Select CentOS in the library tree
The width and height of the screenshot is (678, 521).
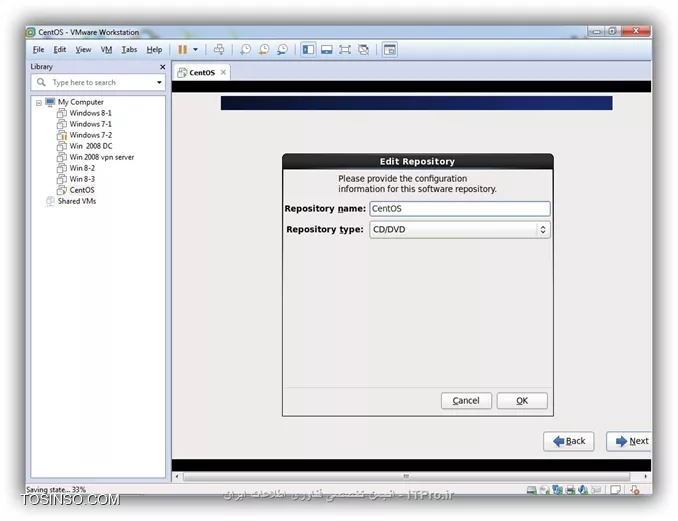click(x=82, y=190)
